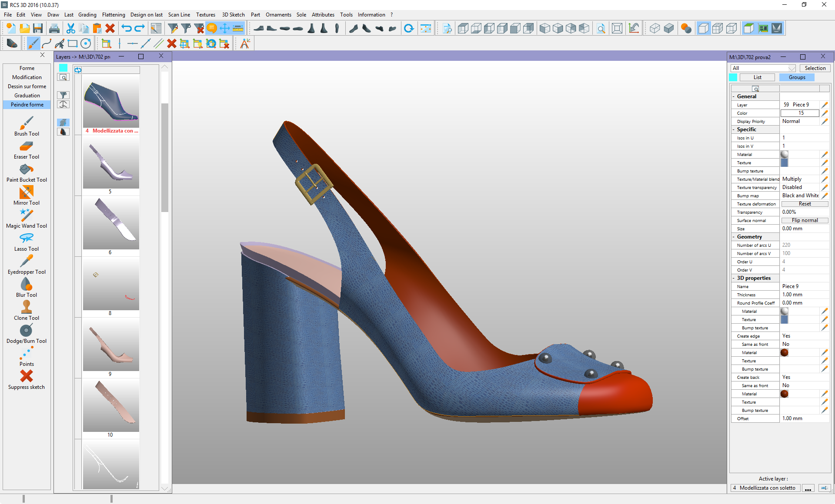The width and height of the screenshot is (835, 504).
Task: Click the paste clipboard icon
Action: click(x=97, y=29)
